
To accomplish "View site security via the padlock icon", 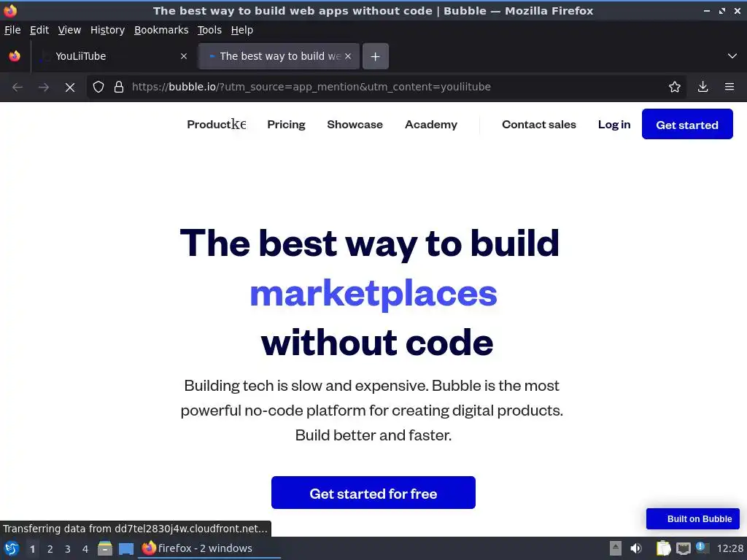I will [x=119, y=87].
